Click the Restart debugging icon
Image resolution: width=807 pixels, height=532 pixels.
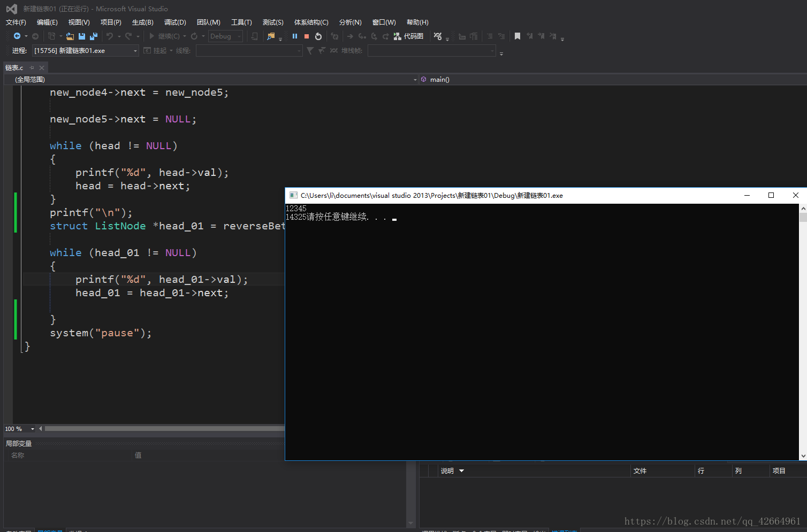click(x=318, y=36)
